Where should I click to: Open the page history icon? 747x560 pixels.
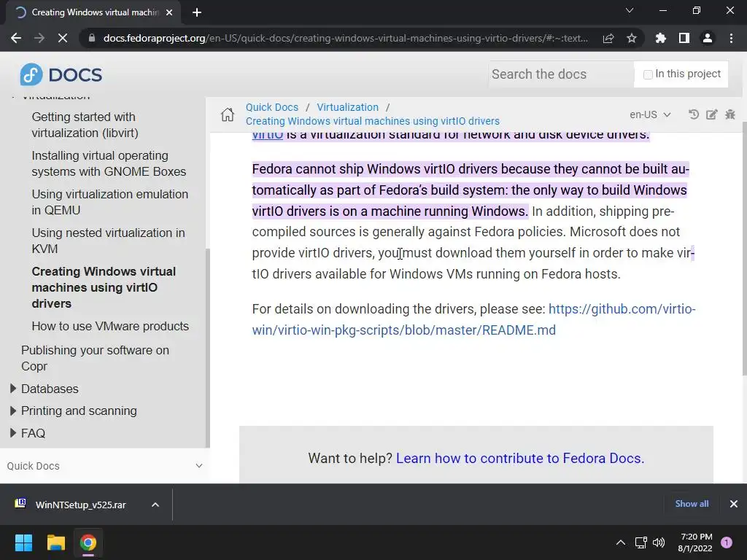(x=694, y=114)
